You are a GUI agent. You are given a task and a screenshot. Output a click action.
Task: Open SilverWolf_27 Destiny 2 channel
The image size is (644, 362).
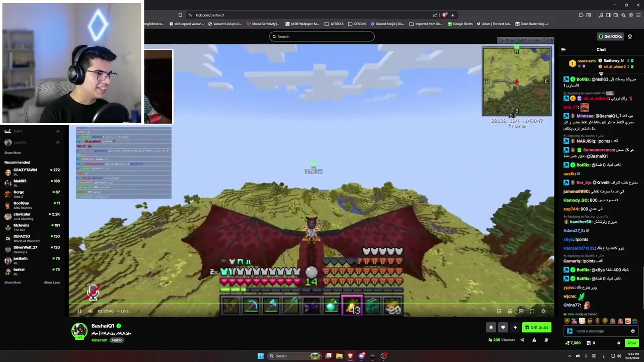32,249
